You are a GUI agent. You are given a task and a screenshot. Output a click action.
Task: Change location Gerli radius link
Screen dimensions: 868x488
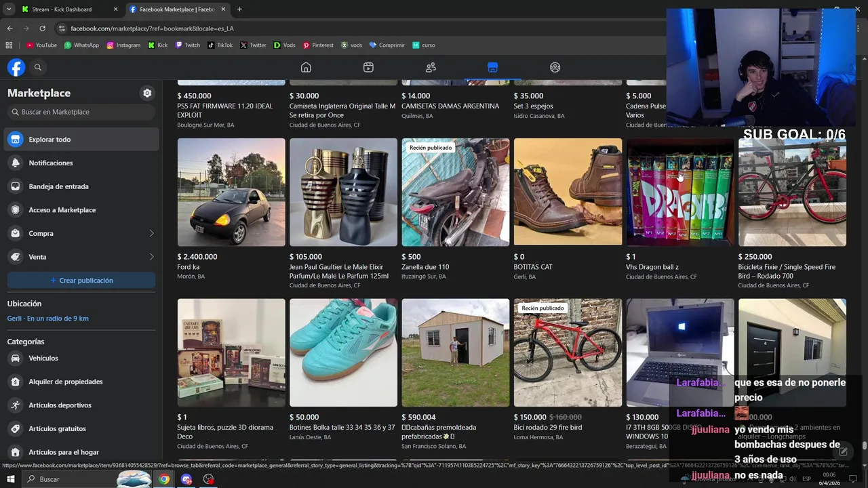point(48,319)
